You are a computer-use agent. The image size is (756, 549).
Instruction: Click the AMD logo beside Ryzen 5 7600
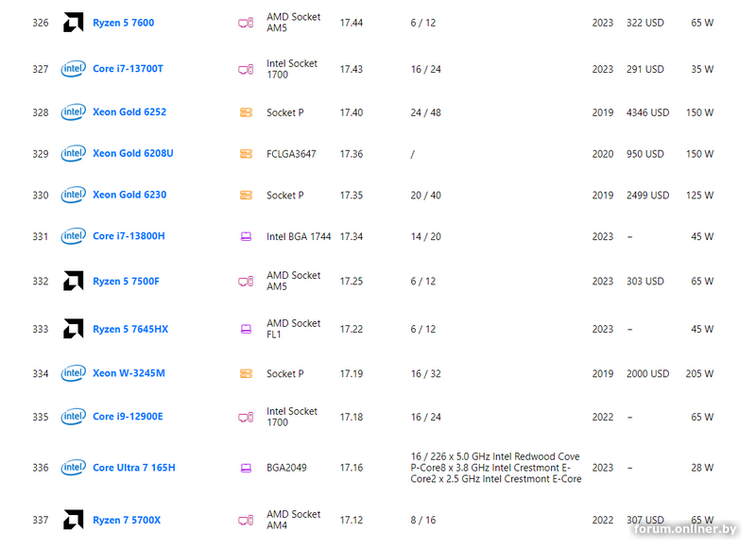[x=74, y=22]
